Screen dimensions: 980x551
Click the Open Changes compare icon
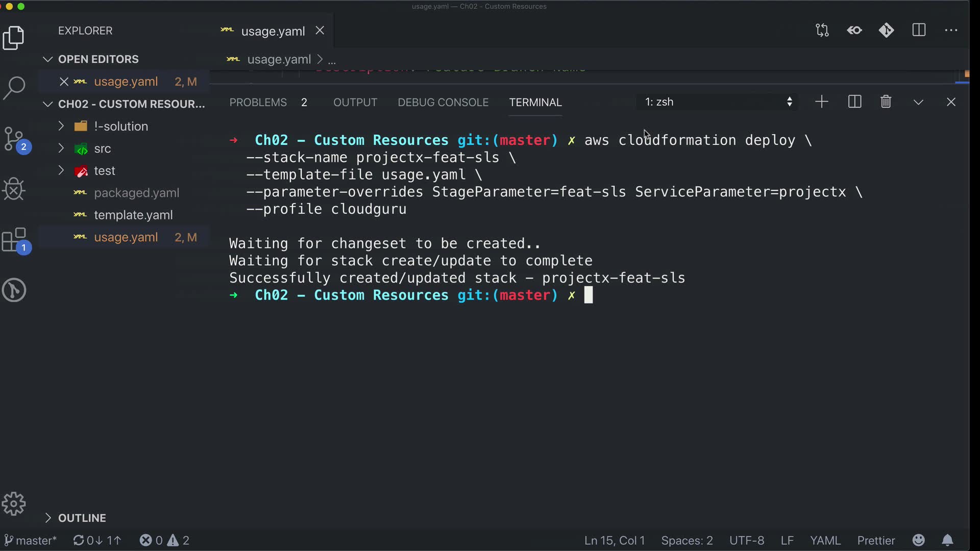click(822, 31)
